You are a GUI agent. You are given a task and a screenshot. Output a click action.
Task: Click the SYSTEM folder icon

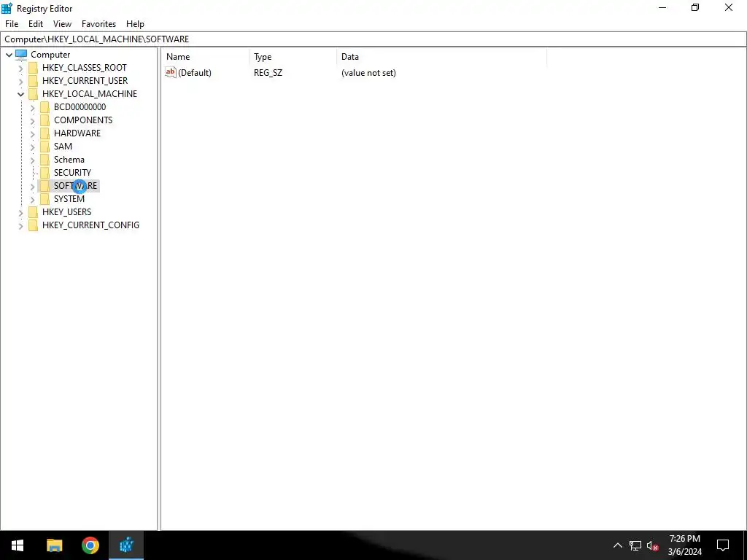click(x=44, y=198)
